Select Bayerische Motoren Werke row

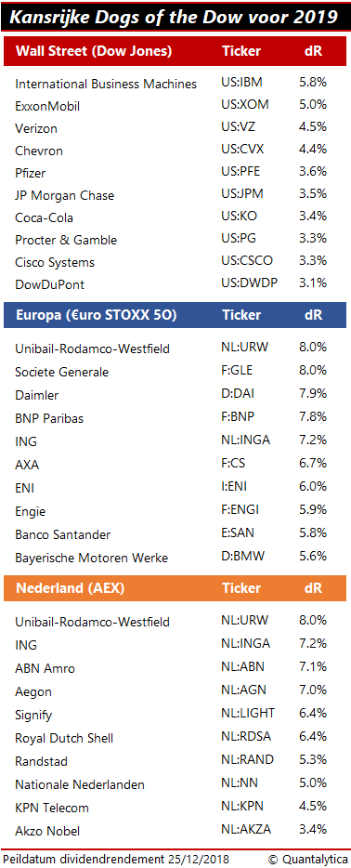tap(175, 558)
